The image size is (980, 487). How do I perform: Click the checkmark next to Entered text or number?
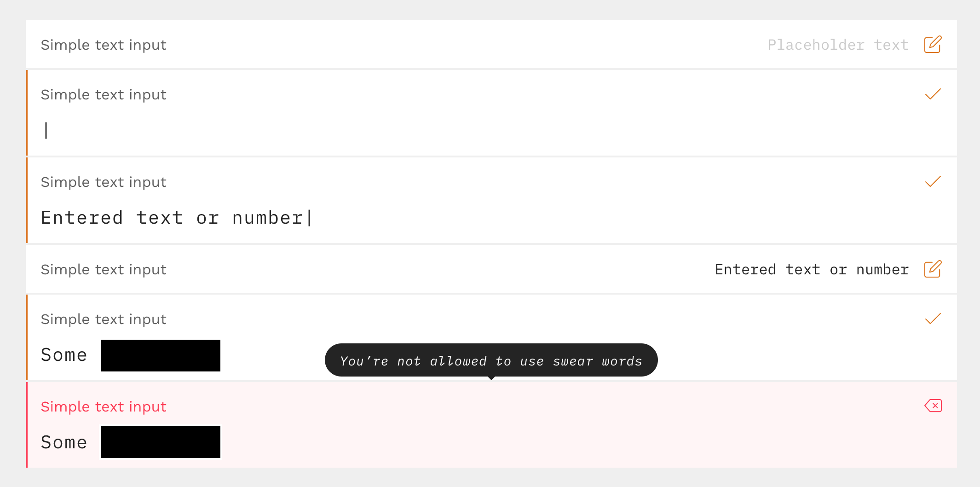coord(932,181)
